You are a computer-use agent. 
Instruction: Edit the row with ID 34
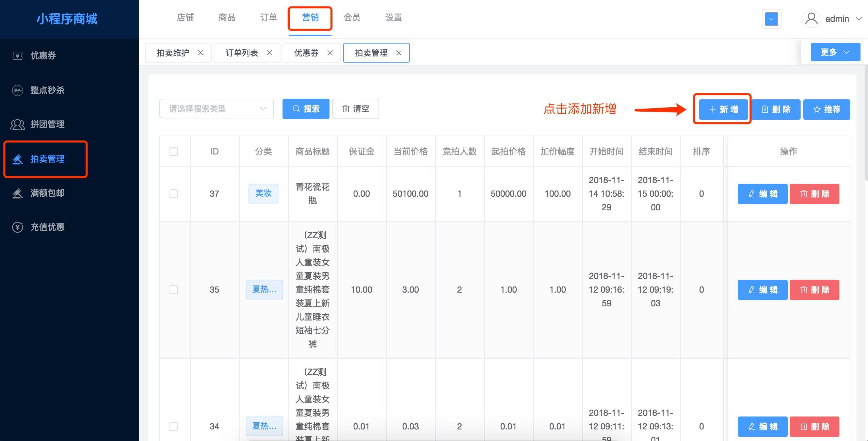[x=762, y=427]
